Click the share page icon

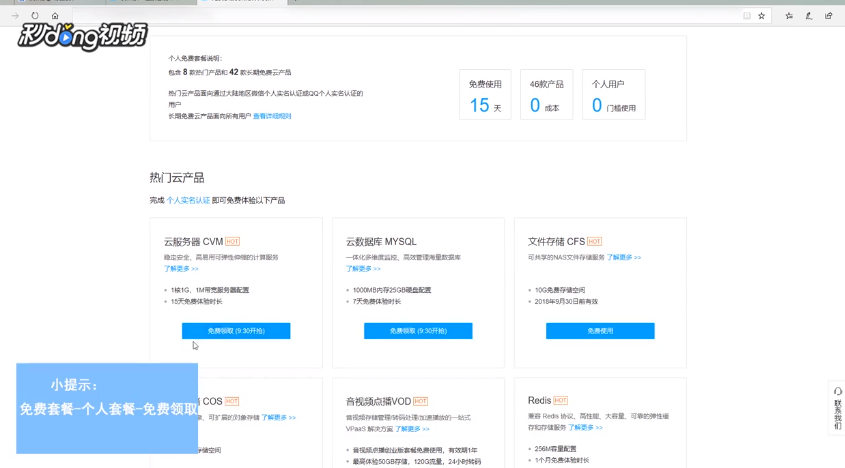[829, 16]
